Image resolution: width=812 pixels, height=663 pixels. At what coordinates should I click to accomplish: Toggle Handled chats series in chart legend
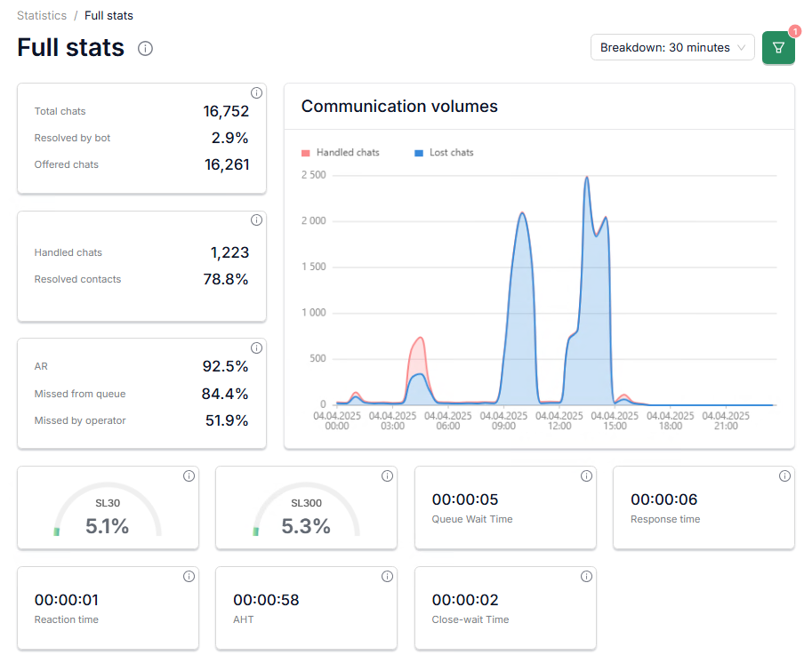pos(348,153)
